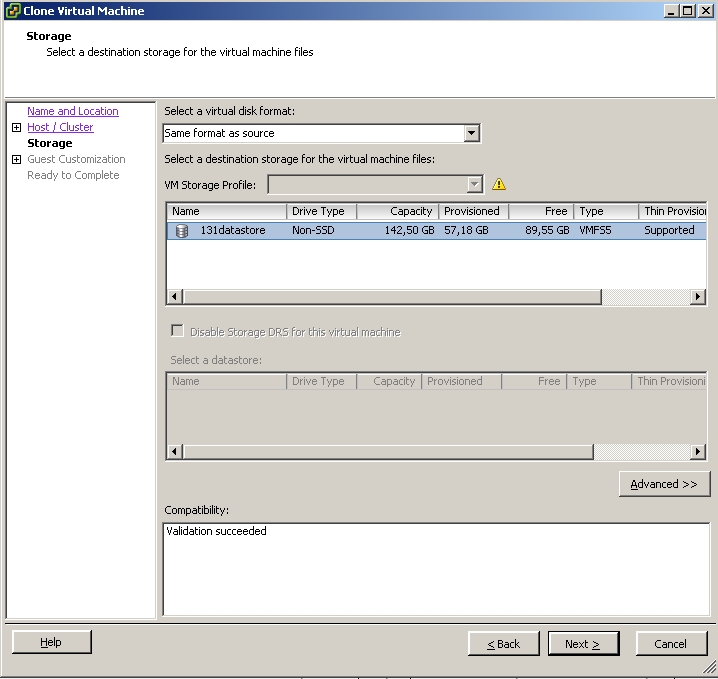Click the Supported thin provisioning cell

(669, 230)
